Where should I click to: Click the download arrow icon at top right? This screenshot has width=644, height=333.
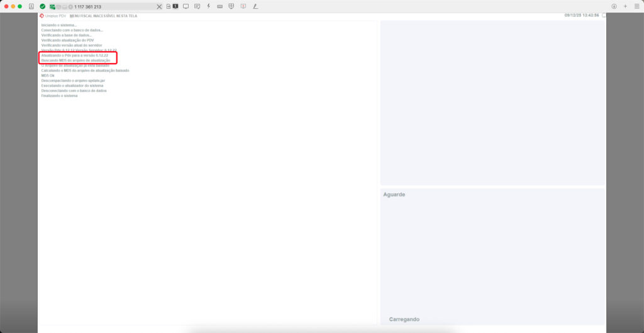(x=614, y=6)
